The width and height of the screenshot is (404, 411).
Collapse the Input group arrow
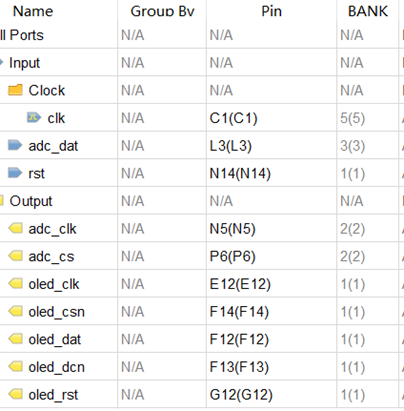coord(1,62)
